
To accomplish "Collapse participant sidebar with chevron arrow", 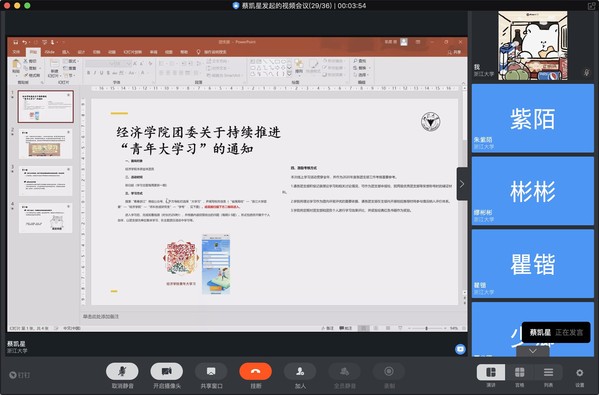I will click(x=462, y=184).
